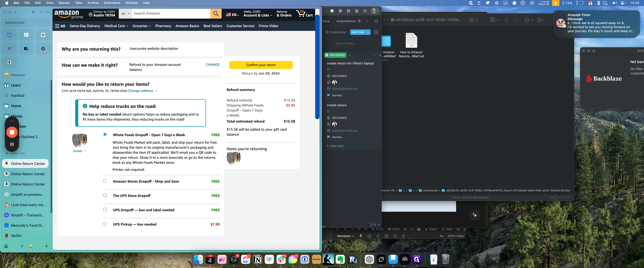The image size is (644, 268).
Task: Open the Medical Care menu
Action: (x=116, y=26)
